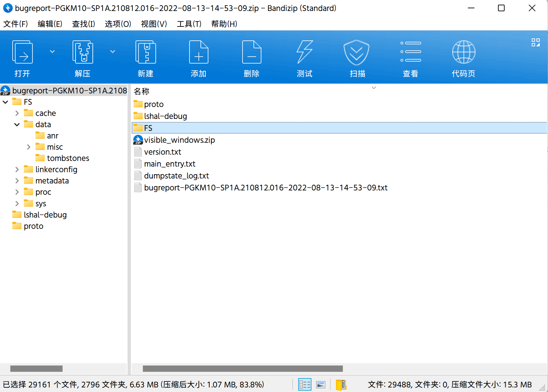
Task: Select the dumpstate_log.txt file
Action: pyautogui.click(x=176, y=176)
